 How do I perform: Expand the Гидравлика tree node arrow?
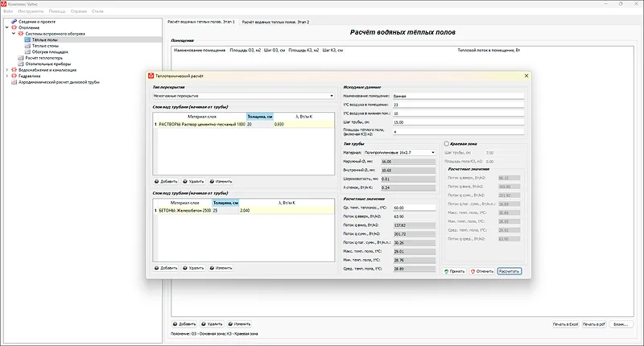tap(7, 76)
